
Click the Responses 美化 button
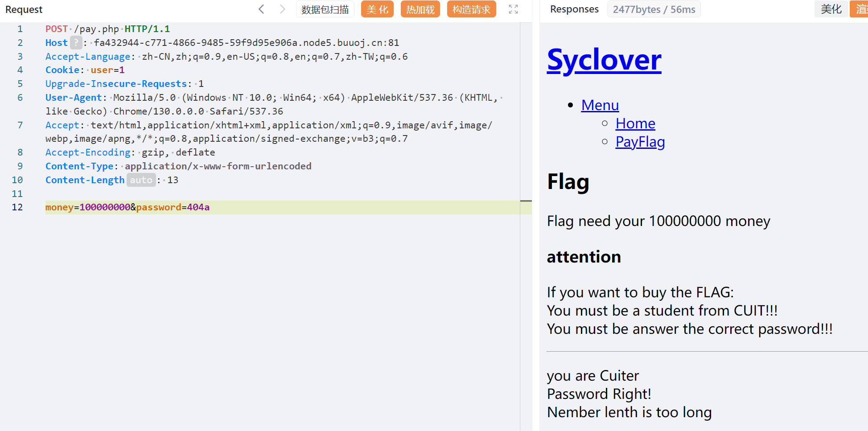tap(831, 9)
